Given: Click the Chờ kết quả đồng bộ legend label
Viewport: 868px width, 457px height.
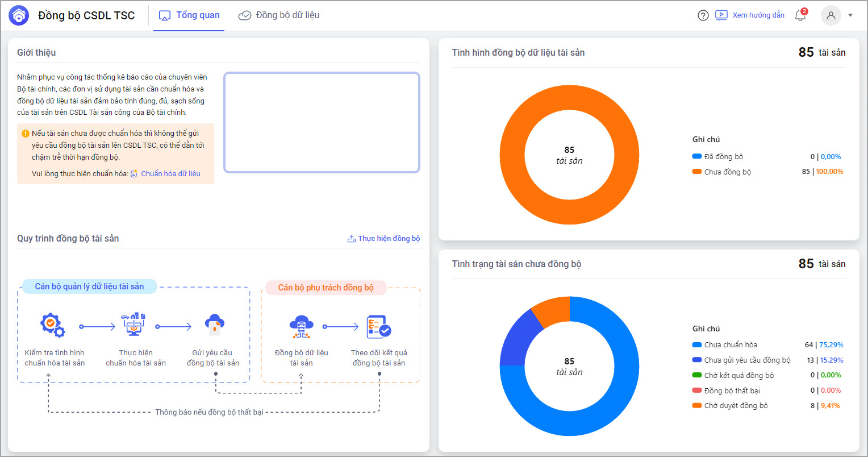Looking at the screenshot, I should point(739,376).
